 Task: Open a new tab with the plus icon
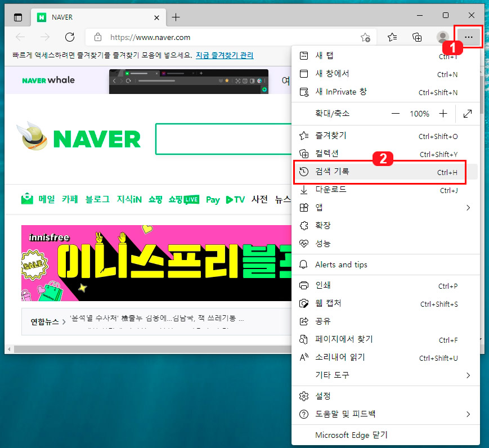pyautogui.click(x=177, y=17)
